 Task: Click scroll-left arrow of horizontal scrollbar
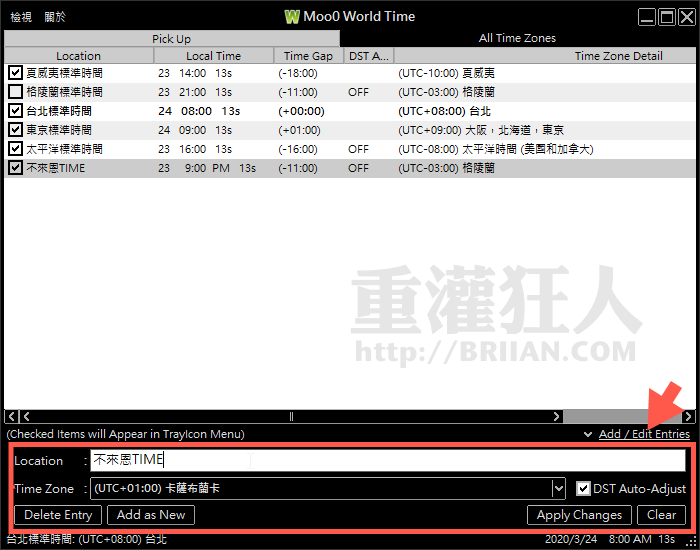(26, 417)
